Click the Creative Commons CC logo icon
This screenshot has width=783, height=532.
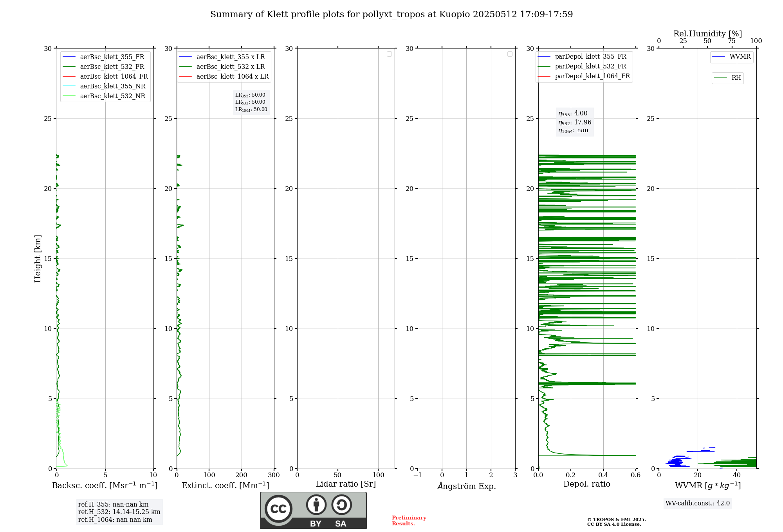coord(278,509)
